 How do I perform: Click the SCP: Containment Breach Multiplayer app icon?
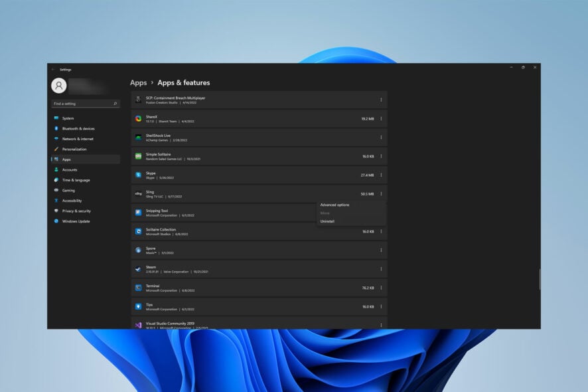139,100
